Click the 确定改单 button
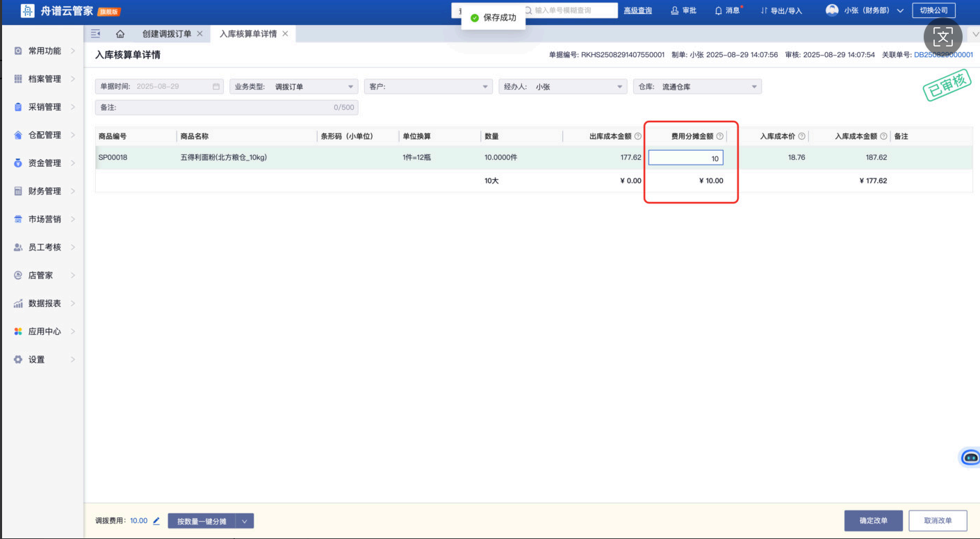 pos(873,521)
